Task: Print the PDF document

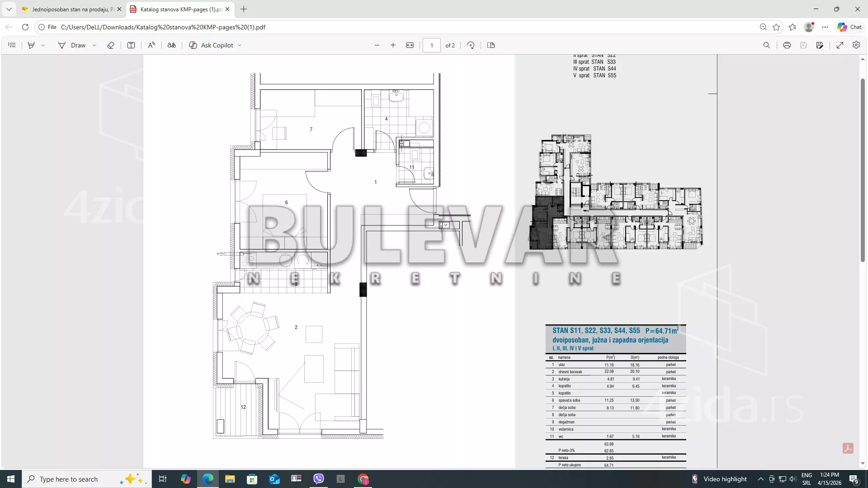Action: (x=787, y=45)
